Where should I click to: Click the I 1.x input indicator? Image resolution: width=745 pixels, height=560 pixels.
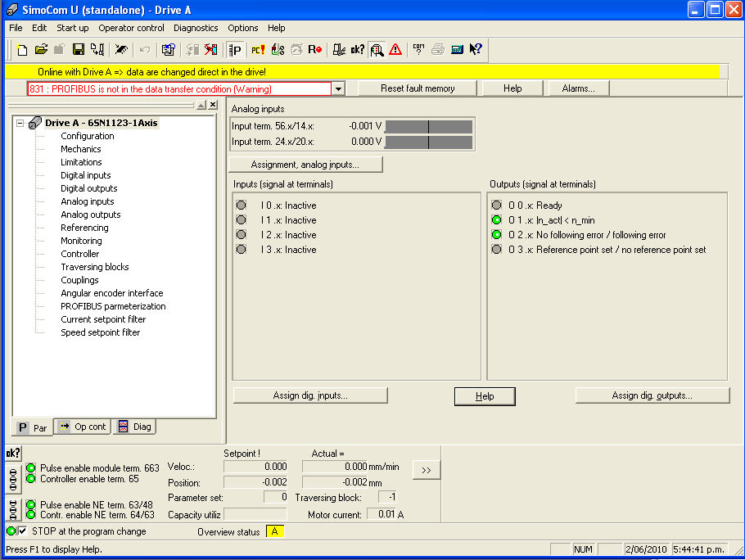click(242, 220)
